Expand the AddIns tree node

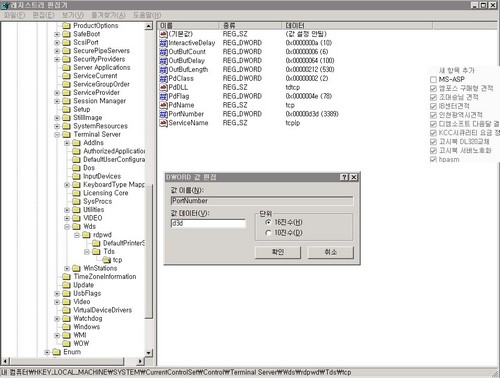point(67,143)
